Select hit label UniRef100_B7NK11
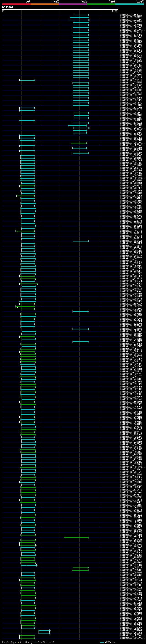Viewport: 146px width, 644px height. (131, 32)
